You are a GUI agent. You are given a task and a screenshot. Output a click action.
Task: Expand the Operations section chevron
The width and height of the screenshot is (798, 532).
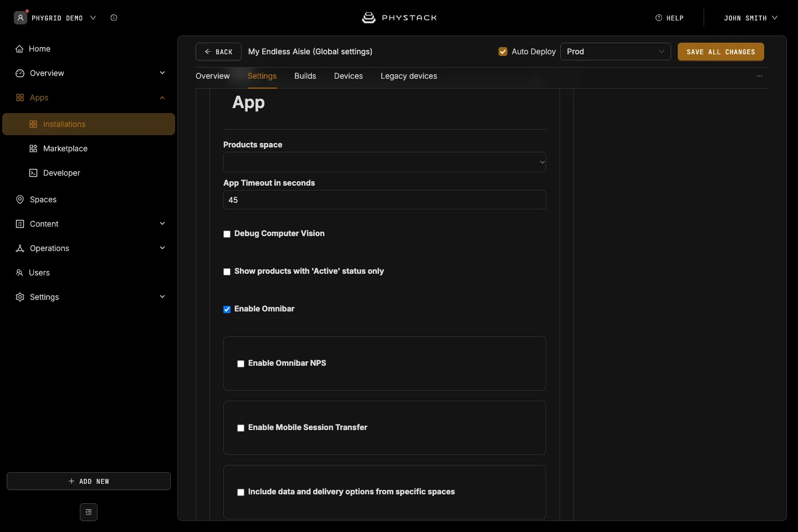162,248
